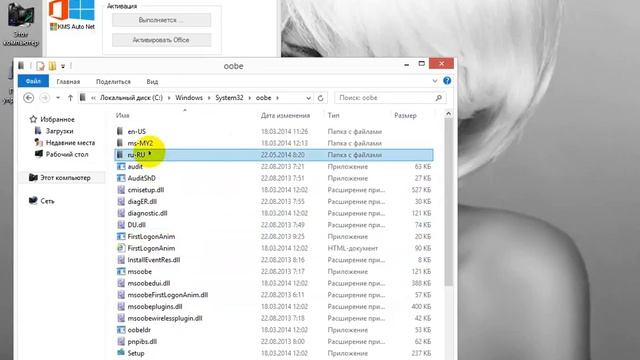Switch to the Главная ribbon tab
This screenshot has width=640, height=360.
[68, 82]
